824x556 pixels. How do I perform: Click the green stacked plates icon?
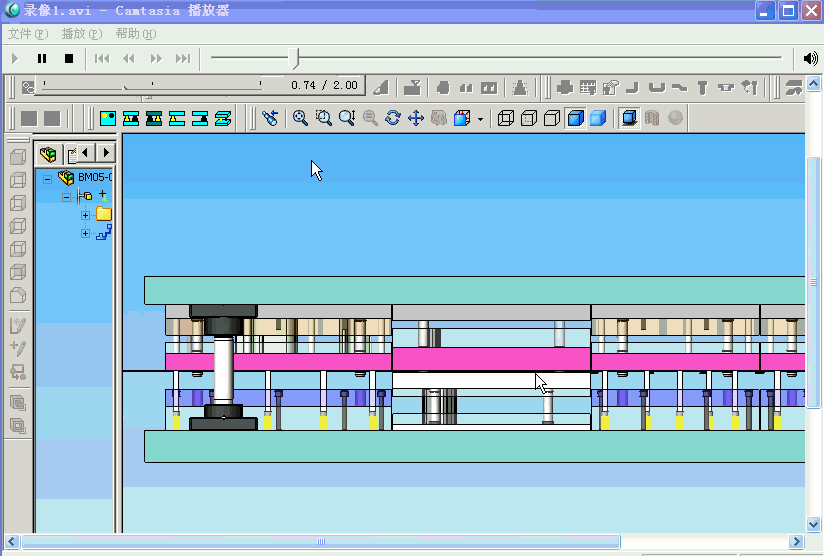[x=223, y=118]
